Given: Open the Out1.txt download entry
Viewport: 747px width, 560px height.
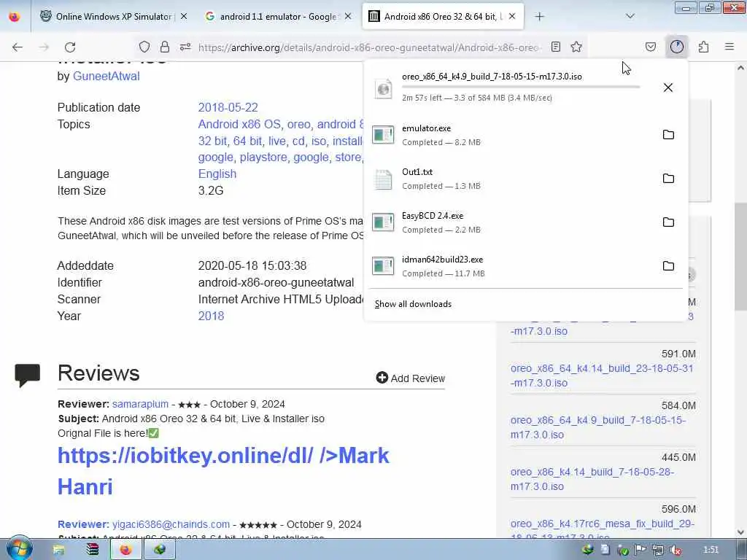Looking at the screenshot, I should click(510, 179).
